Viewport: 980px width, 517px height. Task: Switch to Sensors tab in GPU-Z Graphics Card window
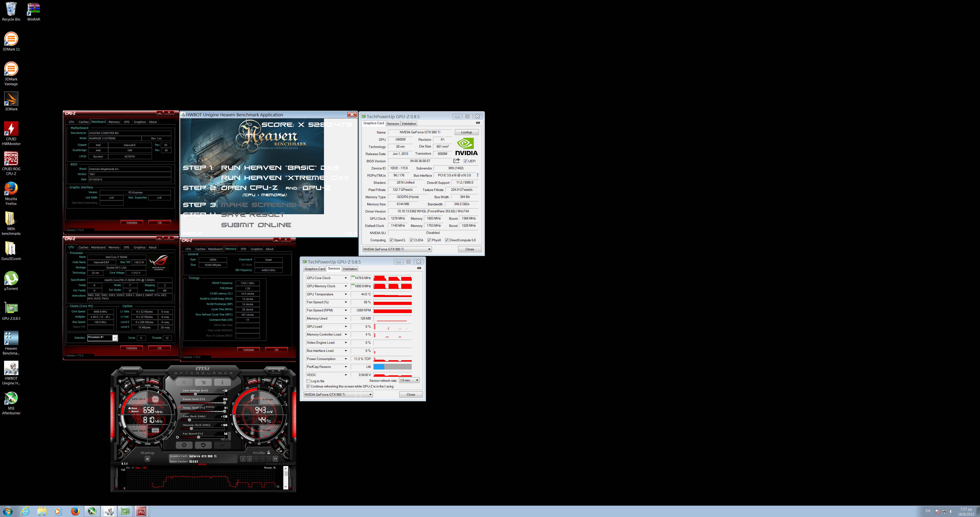point(393,123)
